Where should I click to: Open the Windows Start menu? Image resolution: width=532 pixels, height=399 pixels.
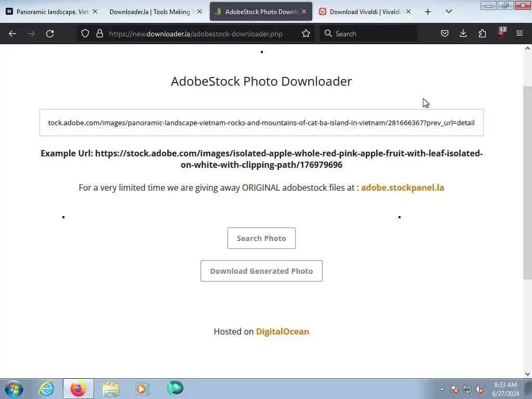pos(14,389)
